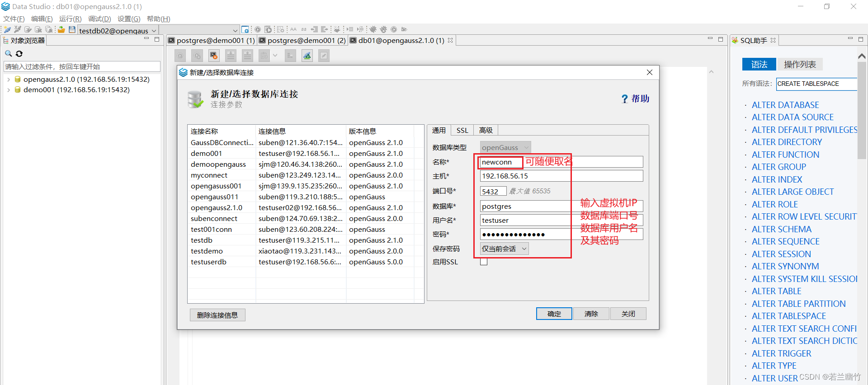
Task: Enable the 启用SSL checkbox
Action: [x=484, y=262]
